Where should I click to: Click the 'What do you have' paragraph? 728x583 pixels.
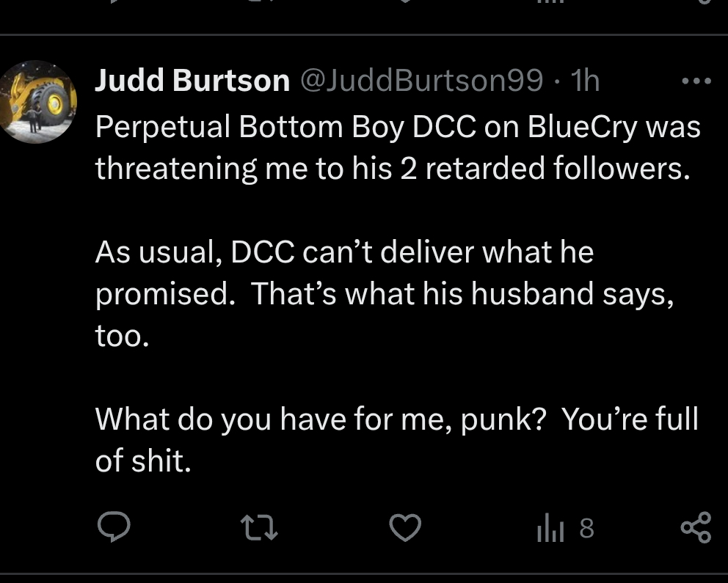click(x=396, y=440)
